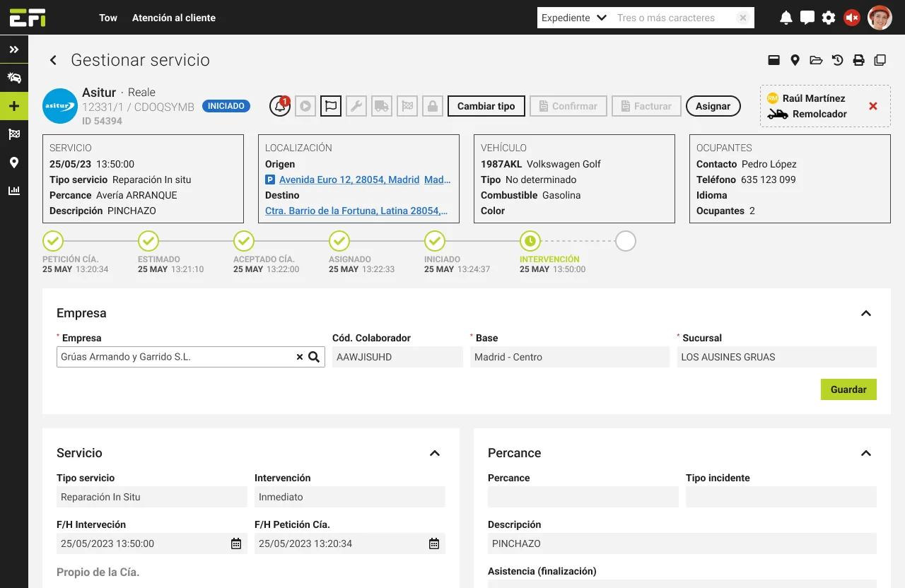Open user avatar profile menu
This screenshot has width=905, height=588.
point(880,18)
